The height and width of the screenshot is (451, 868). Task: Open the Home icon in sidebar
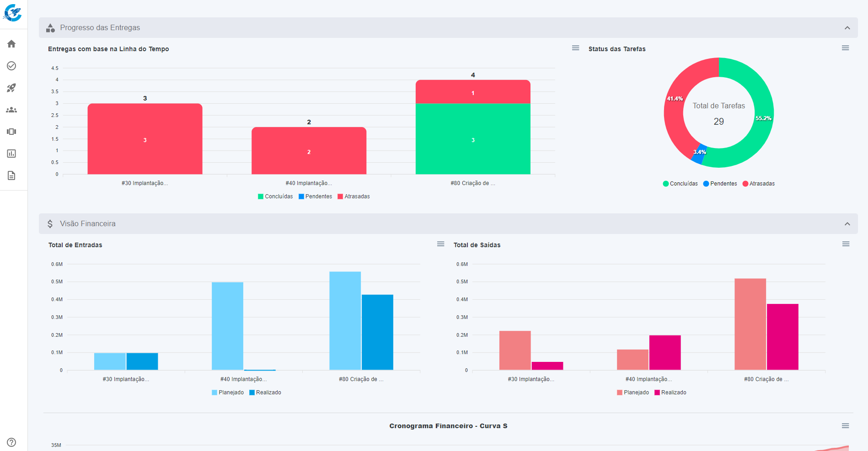[11, 44]
